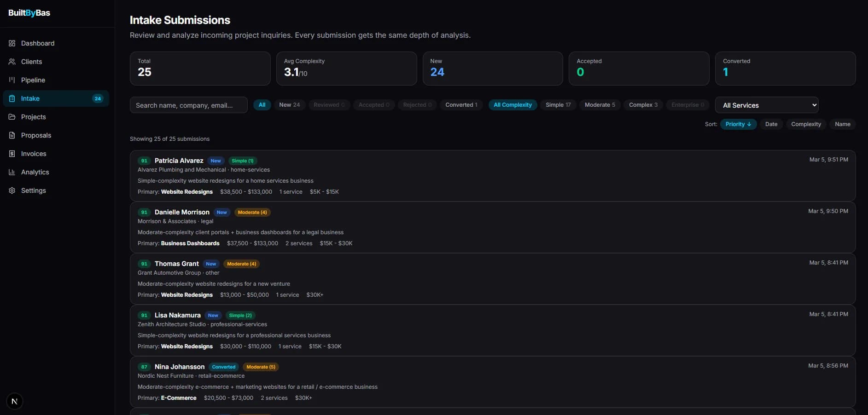The width and height of the screenshot is (868, 415).
Task: Open Patricia Alvarez submission
Action: (x=179, y=161)
